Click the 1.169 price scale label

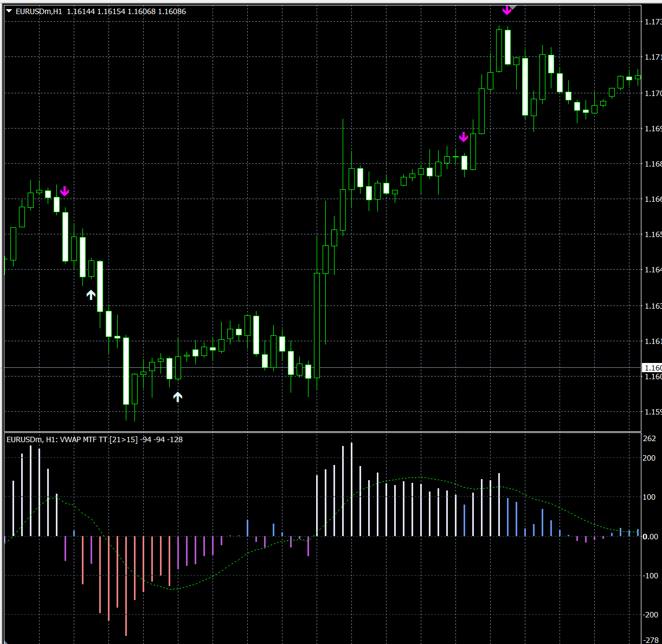(653, 129)
